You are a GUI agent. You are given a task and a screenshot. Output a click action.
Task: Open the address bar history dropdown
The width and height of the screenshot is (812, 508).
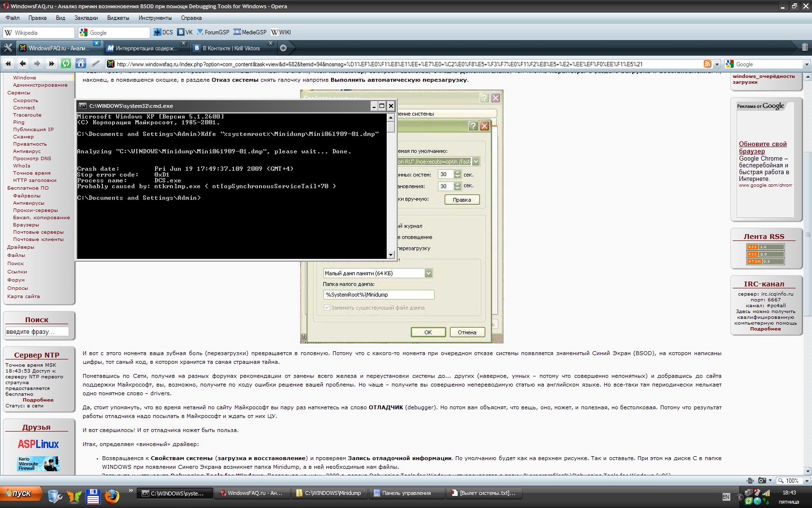717,64
